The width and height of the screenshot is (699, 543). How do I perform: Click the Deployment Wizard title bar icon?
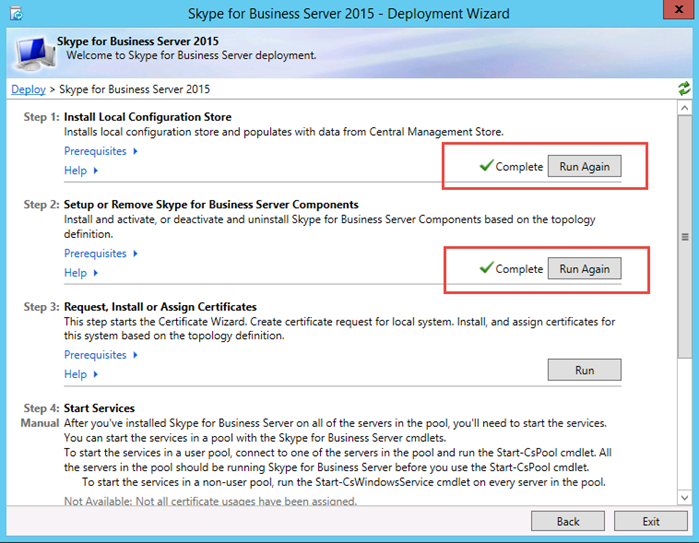coord(16,14)
